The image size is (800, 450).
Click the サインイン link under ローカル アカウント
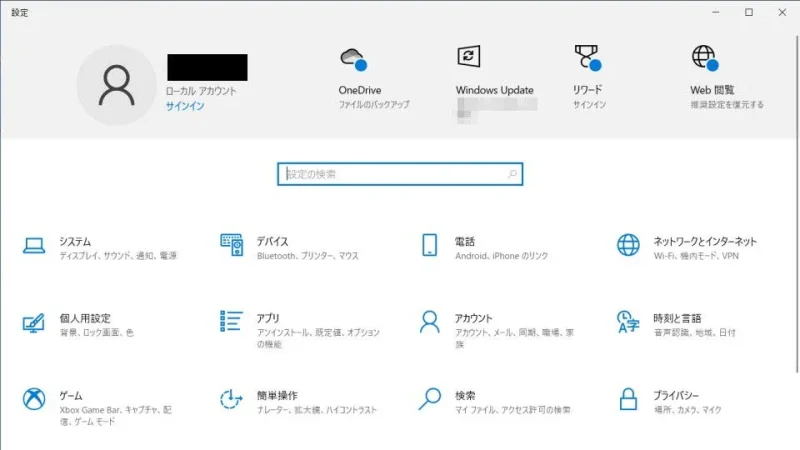185,105
